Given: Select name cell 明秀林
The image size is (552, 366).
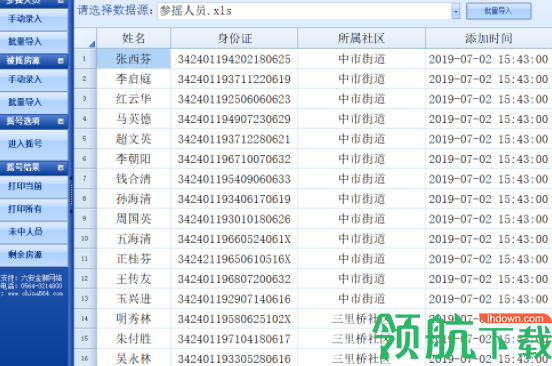Looking at the screenshot, I should pyautogui.click(x=134, y=318).
